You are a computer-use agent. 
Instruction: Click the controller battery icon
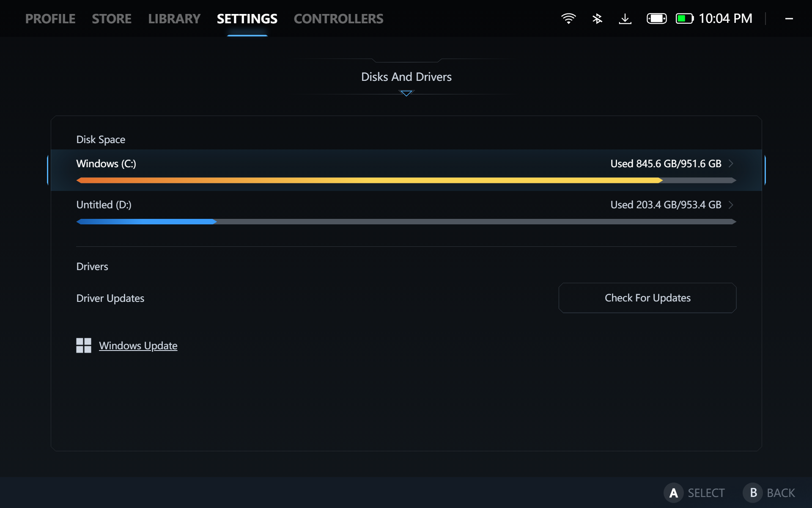click(x=656, y=18)
